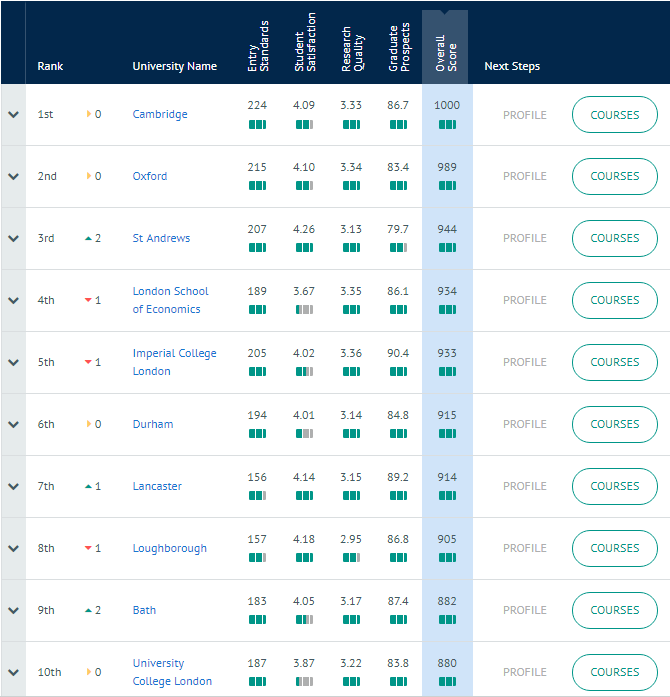Sort by University Name column header
The image size is (670, 697).
pyautogui.click(x=175, y=66)
